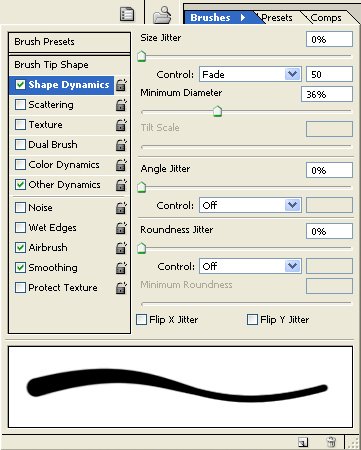The height and width of the screenshot is (450, 361).
Task: Open the file browser folder icon
Action: pyautogui.click(x=162, y=15)
